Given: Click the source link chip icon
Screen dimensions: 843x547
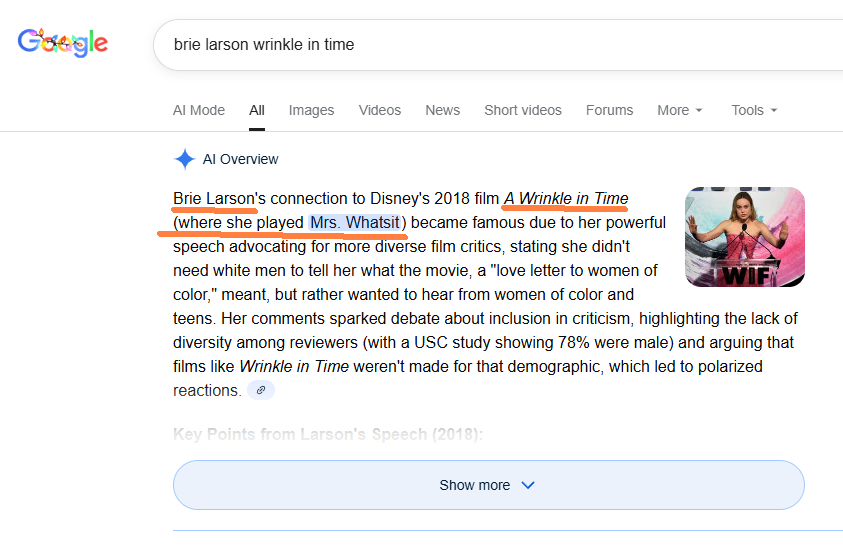Looking at the screenshot, I should point(260,390).
